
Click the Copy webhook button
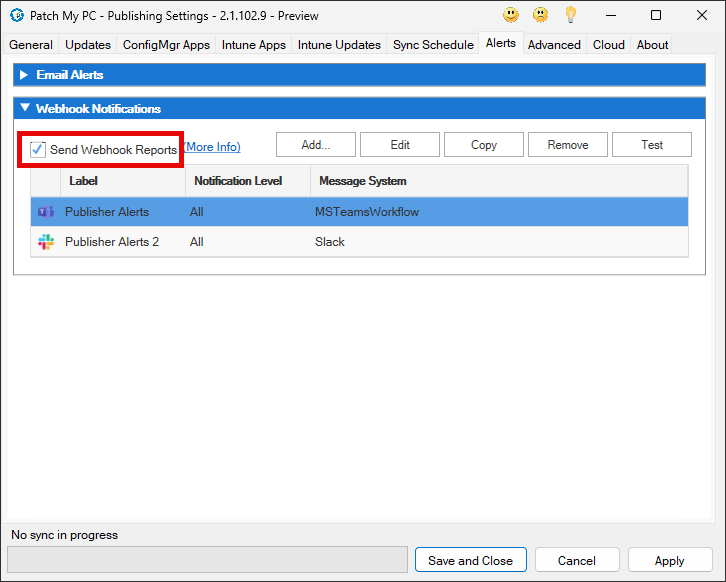pos(484,145)
